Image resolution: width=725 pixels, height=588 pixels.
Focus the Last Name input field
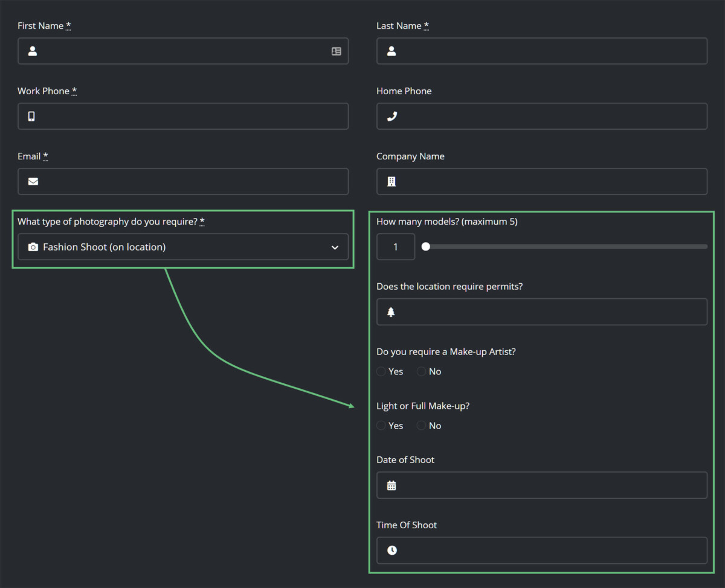click(542, 51)
